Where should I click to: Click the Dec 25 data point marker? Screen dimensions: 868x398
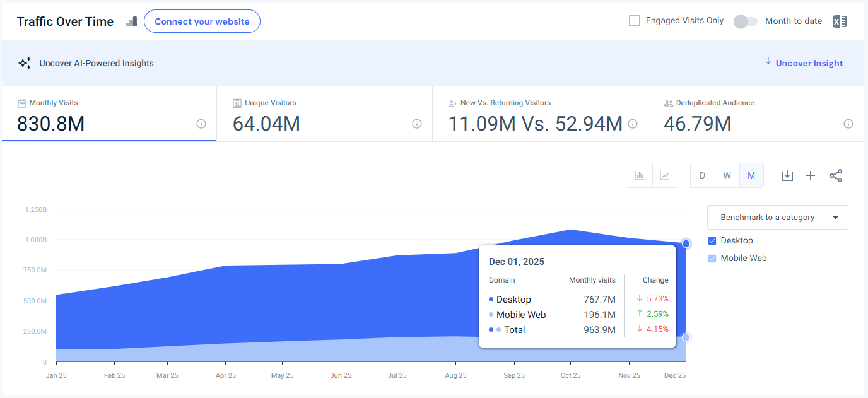click(x=686, y=243)
